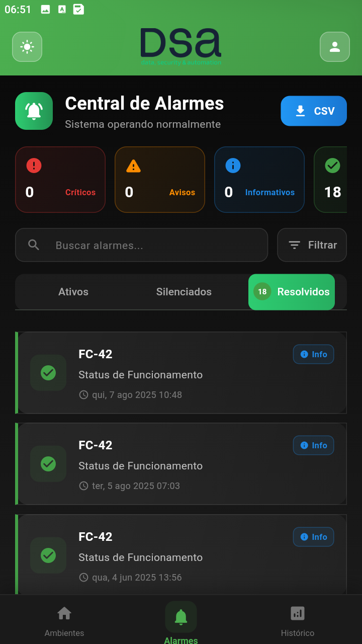Click Info badge on 7 ago alarm

coord(313,354)
